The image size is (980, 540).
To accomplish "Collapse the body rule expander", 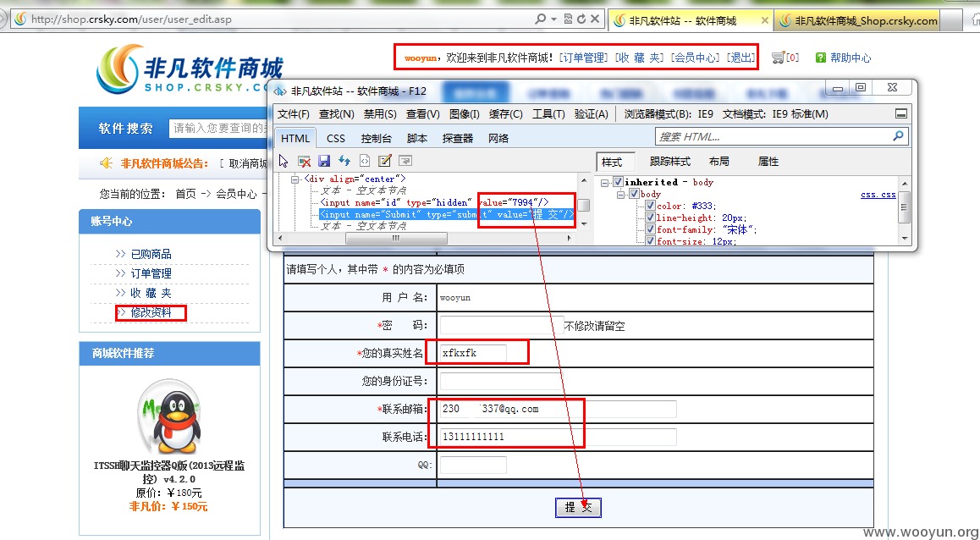I will coord(620,195).
